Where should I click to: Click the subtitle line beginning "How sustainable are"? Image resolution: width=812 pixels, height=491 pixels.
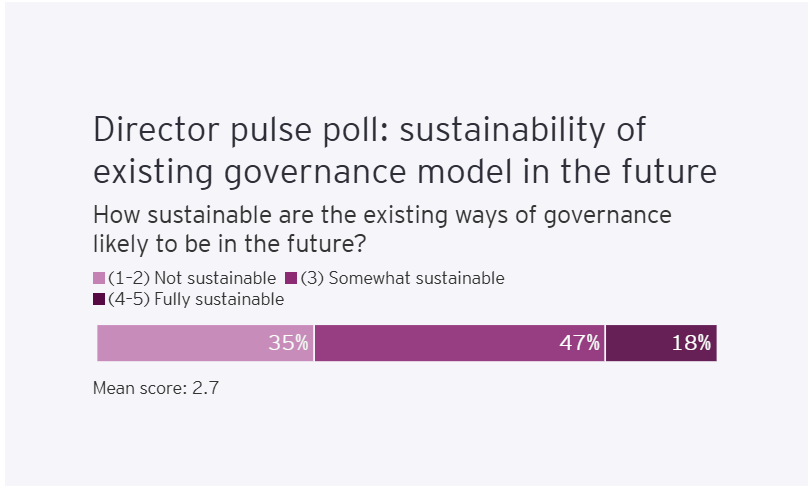click(x=381, y=215)
